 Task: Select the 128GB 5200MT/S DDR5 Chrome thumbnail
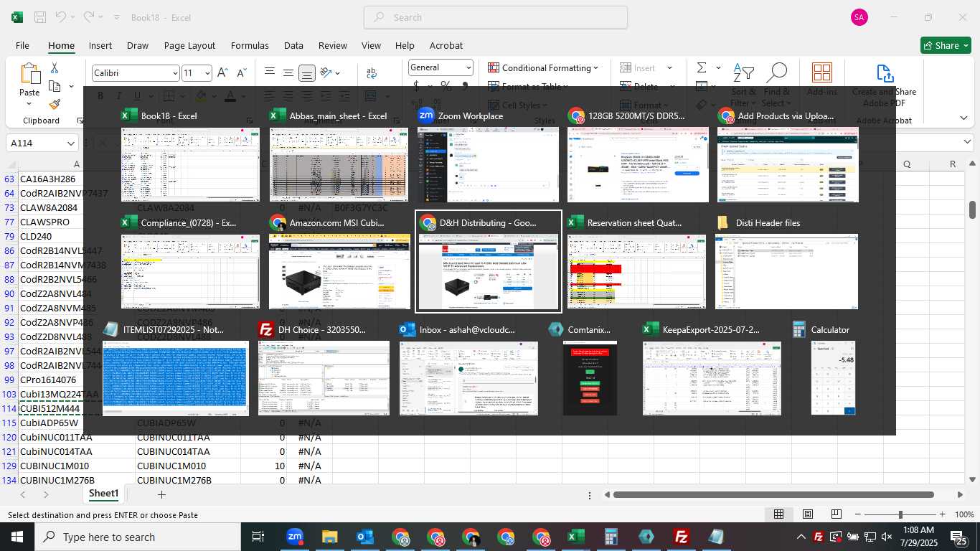pos(638,164)
